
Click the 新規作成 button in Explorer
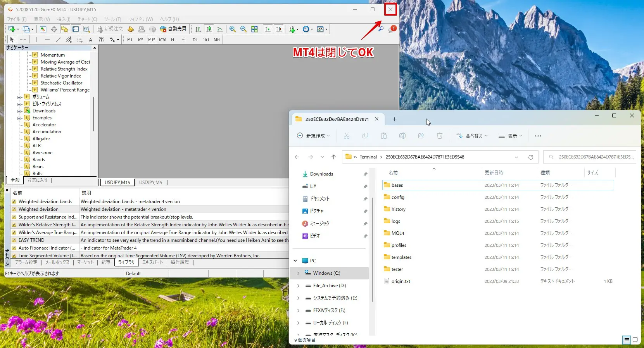[x=313, y=136]
